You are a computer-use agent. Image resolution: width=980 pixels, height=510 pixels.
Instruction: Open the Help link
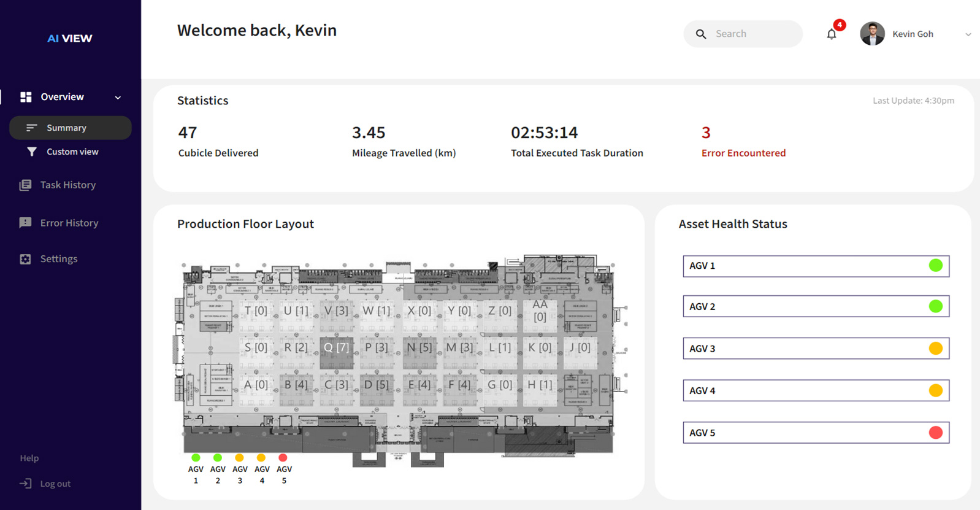pos(29,458)
